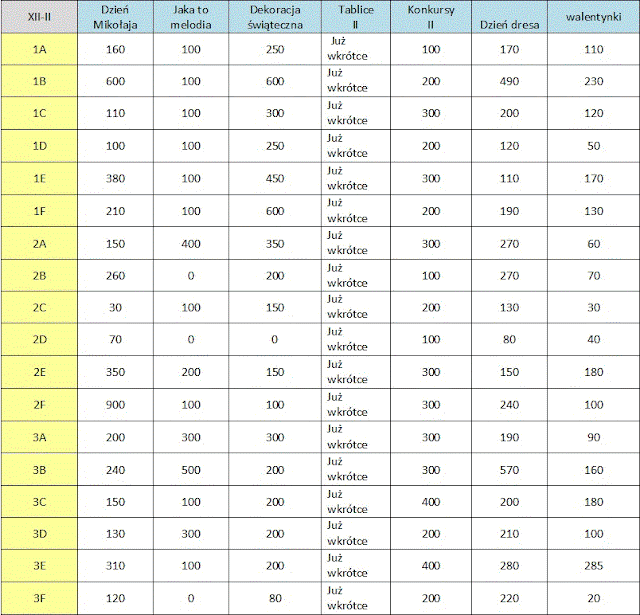Screen dimensions: 640x615
Task: Click 160 in row 1A Dzień Mikołaja
Action: click(x=116, y=49)
